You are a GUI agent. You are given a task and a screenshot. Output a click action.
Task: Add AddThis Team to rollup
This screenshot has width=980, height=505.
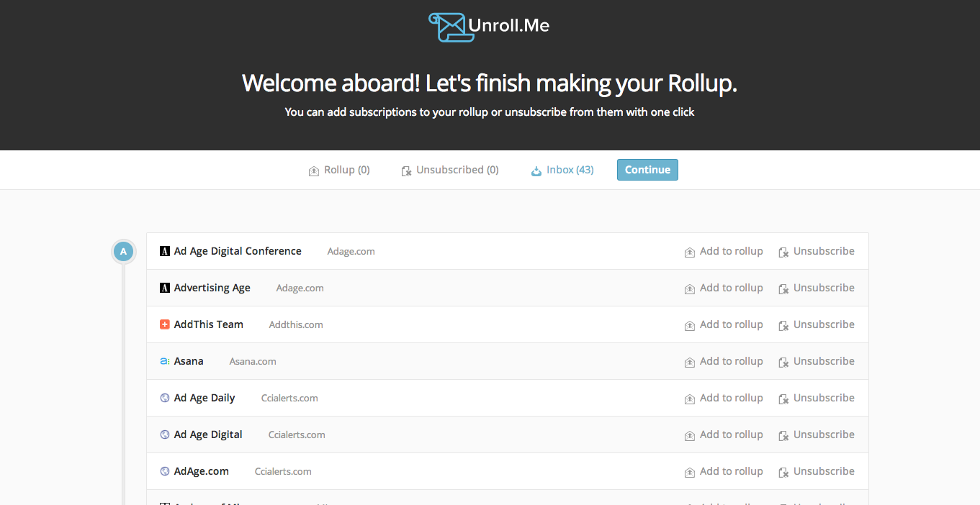click(724, 325)
